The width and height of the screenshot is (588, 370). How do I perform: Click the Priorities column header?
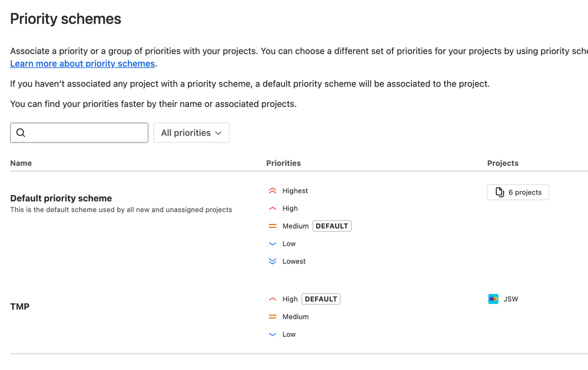coord(284,163)
